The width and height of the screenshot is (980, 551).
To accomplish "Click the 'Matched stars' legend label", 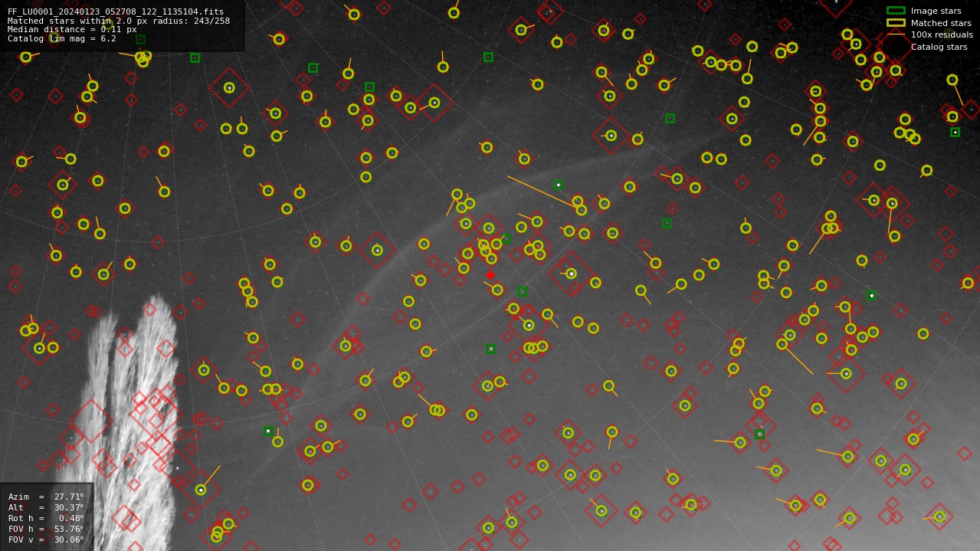I will (941, 23).
